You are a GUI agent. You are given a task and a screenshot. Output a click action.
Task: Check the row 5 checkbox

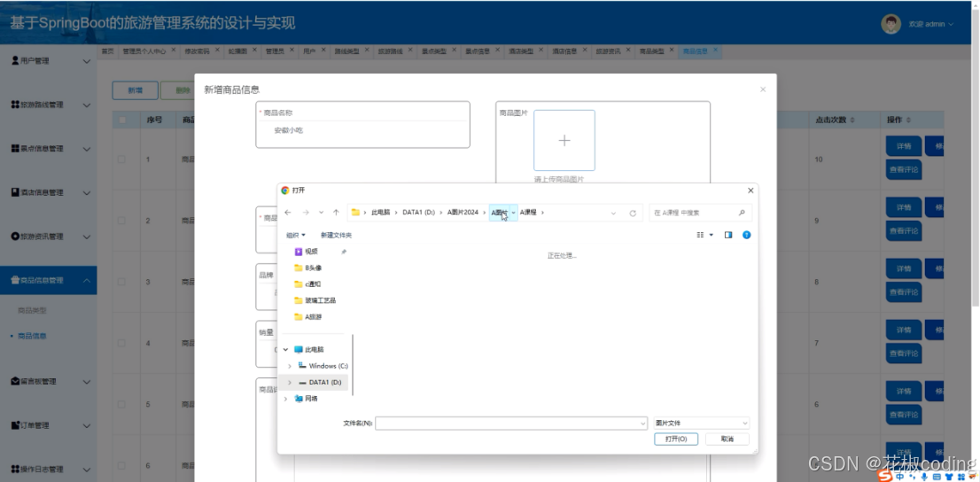[x=122, y=405]
